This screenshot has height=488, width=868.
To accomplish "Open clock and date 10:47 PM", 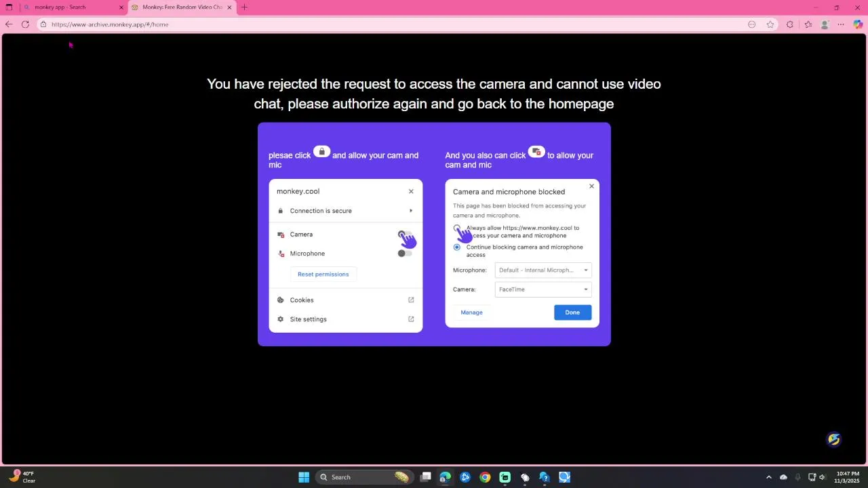I will 848,477.
